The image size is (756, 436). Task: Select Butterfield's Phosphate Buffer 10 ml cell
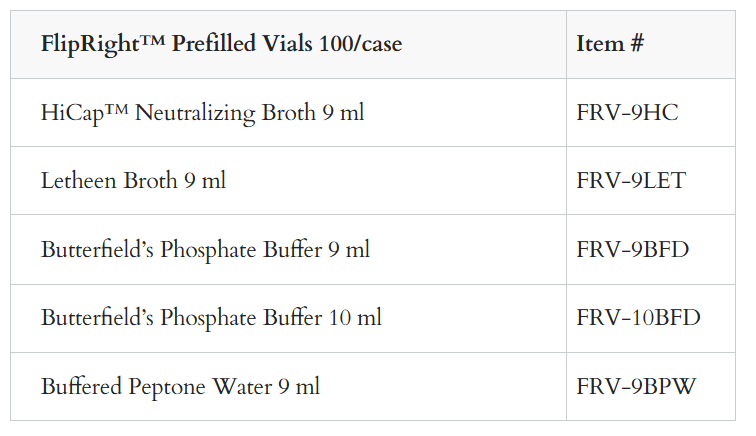click(x=288, y=318)
